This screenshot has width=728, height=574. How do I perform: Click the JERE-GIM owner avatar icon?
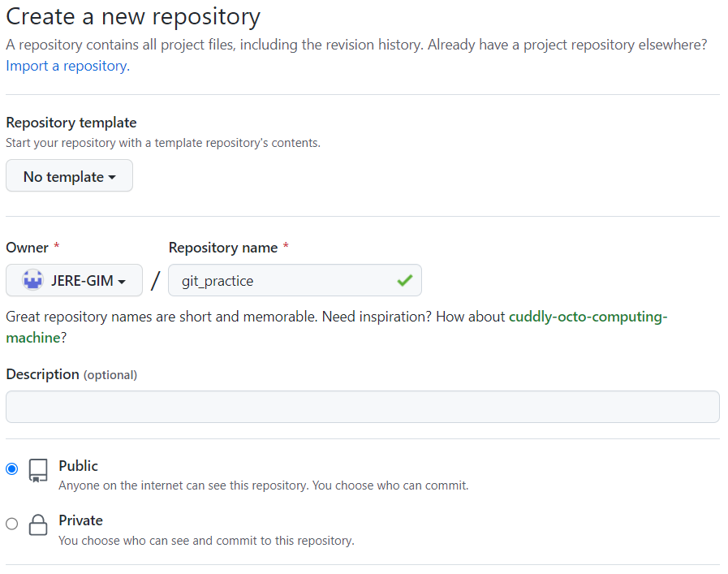(x=33, y=280)
